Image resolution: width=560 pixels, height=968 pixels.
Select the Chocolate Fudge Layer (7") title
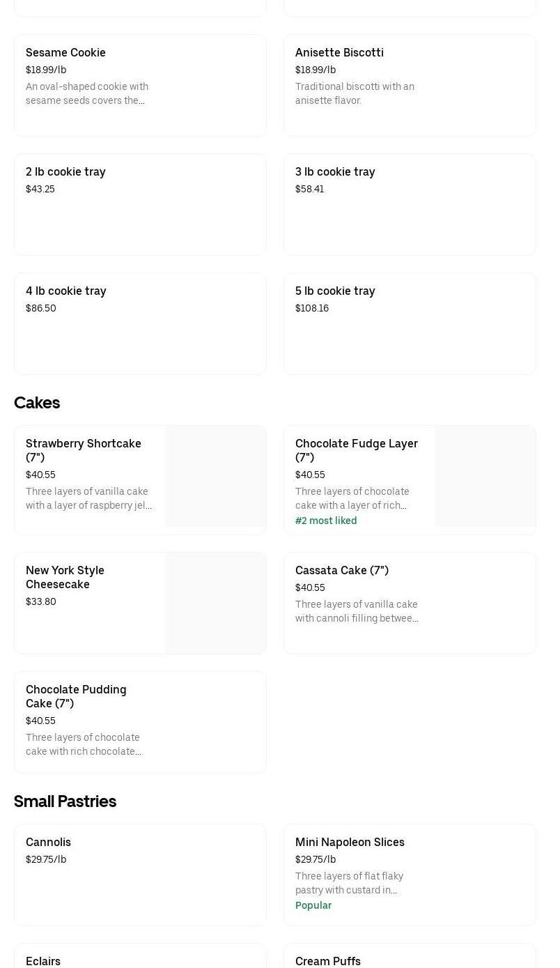click(x=356, y=450)
